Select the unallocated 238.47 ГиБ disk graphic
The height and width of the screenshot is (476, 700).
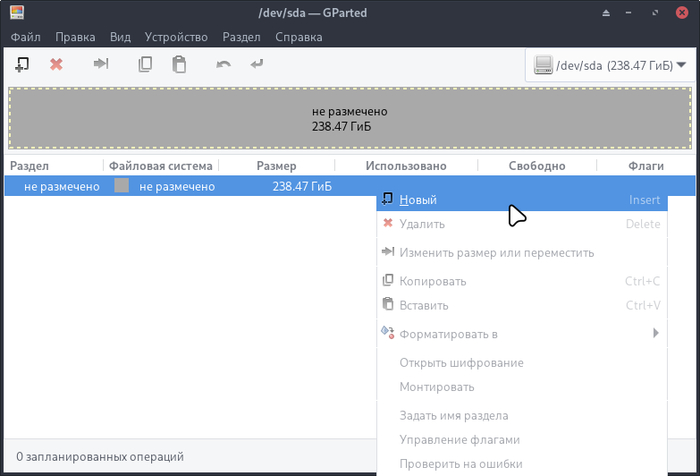coord(349,119)
